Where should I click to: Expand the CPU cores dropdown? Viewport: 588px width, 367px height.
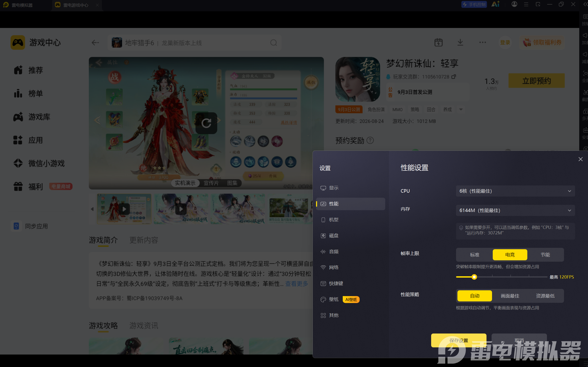[x=515, y=191]
